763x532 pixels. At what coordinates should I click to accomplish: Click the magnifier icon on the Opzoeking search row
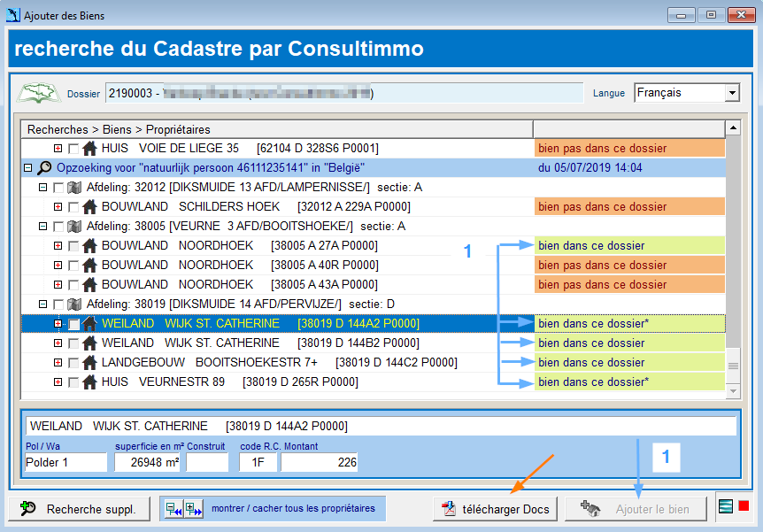tap(44, 168)
